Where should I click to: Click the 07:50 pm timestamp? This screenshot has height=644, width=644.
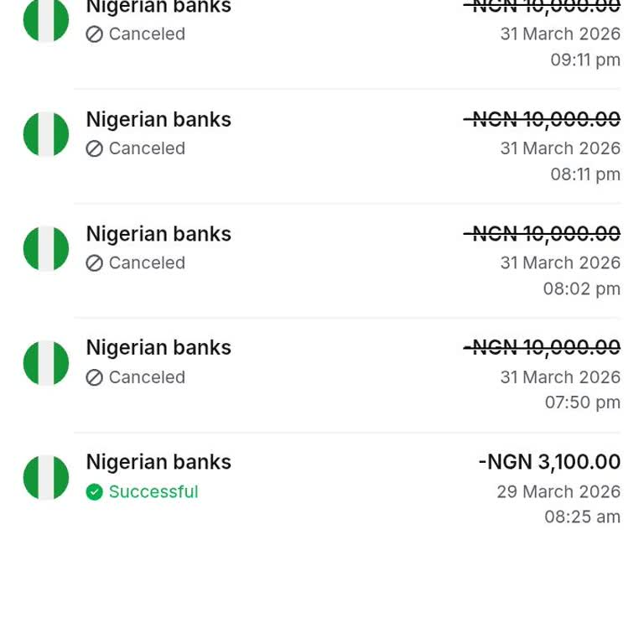tap(582, 402)
